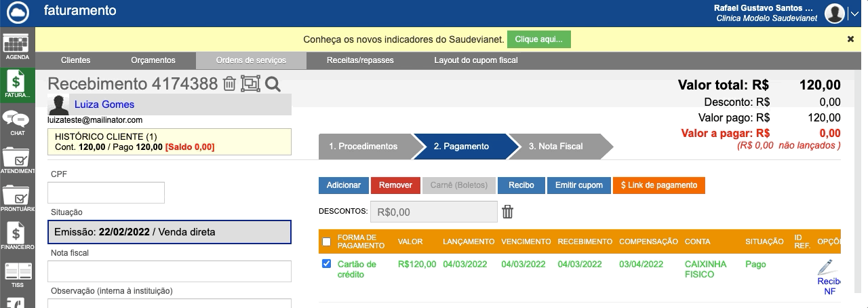Click the Vencimento column header
This screenshot has height=308, width=868.
pyautogui.click(x=526, y=242)
